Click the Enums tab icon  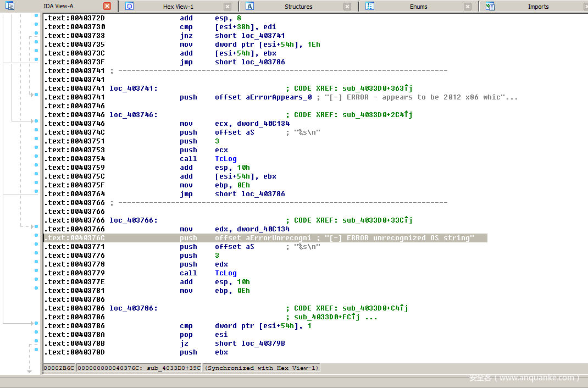[x=370, y=6]
